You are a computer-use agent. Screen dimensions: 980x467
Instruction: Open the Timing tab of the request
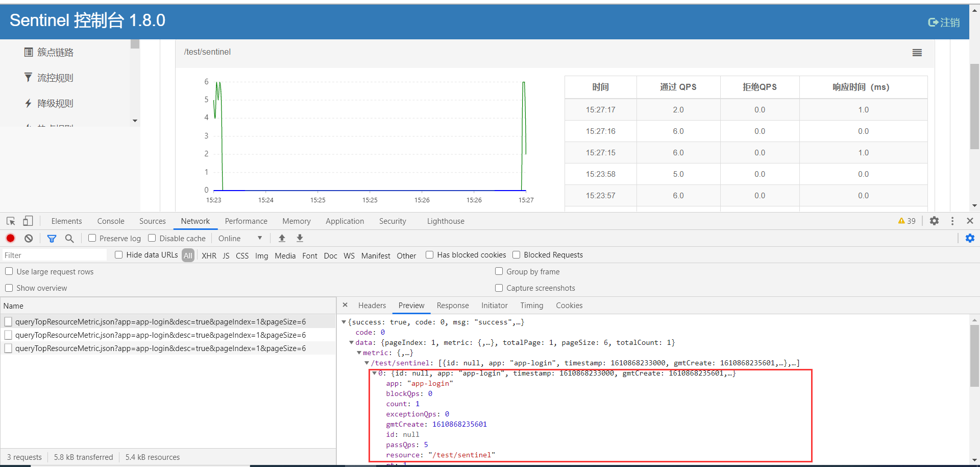click(x=532, y=306)
